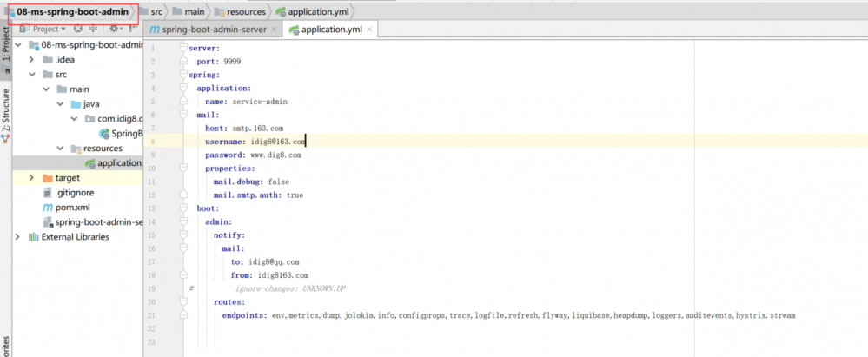Collapse the 08-ms-spring-boot-admin root node
The image size is (868, 357).
tap(18, 45)
